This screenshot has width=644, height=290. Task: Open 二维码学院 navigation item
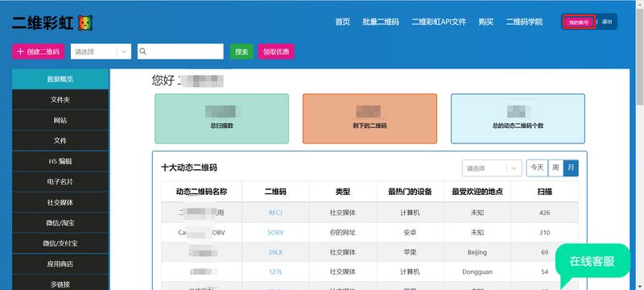pyautogui.click(x=524, y=23)
